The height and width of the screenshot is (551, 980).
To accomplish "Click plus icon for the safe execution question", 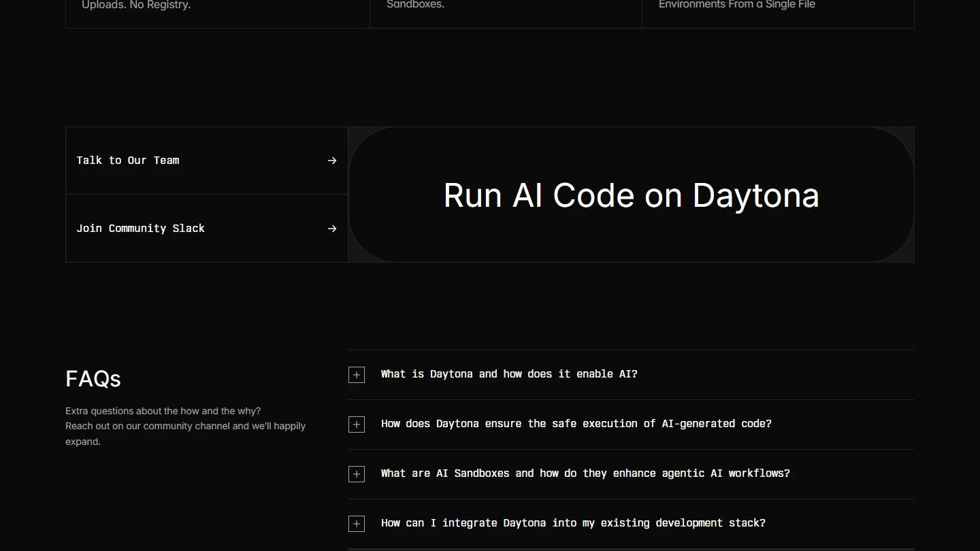I will [x=357, y=424].
